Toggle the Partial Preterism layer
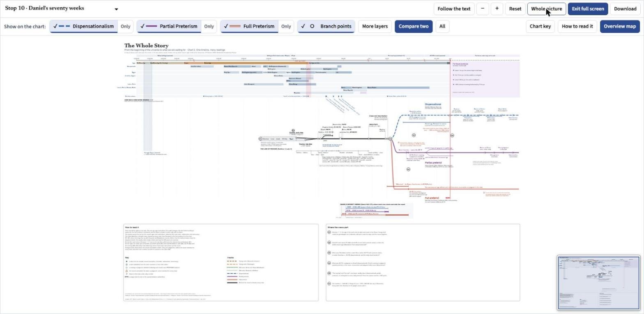Image resolution: width=644 pixels, height=314 pixels. [x=169, y=26]
